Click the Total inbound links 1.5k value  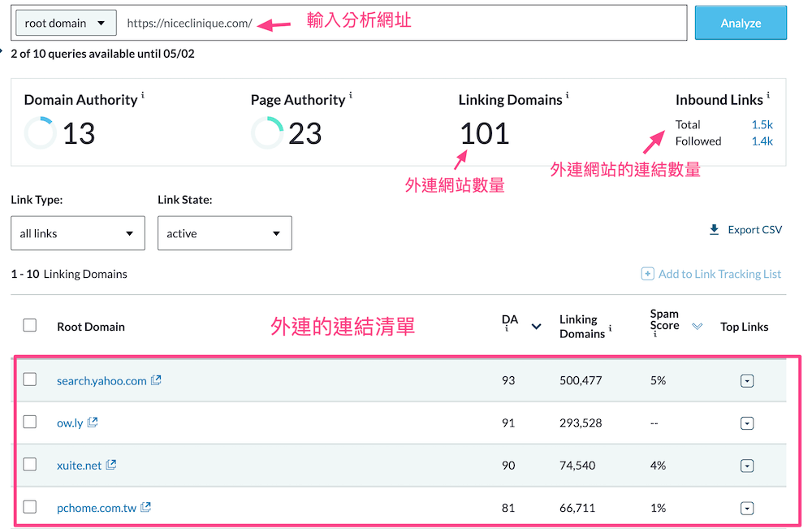(x=762, y=124)
